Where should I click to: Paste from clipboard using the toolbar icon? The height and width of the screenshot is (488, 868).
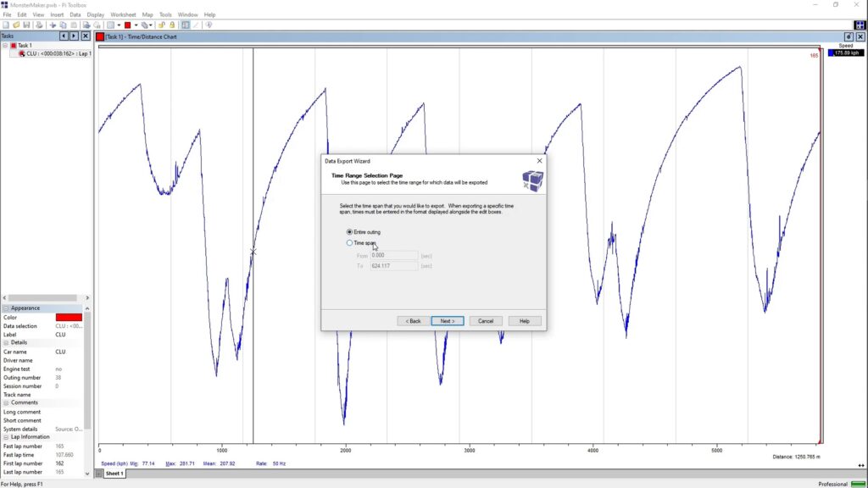72,24
